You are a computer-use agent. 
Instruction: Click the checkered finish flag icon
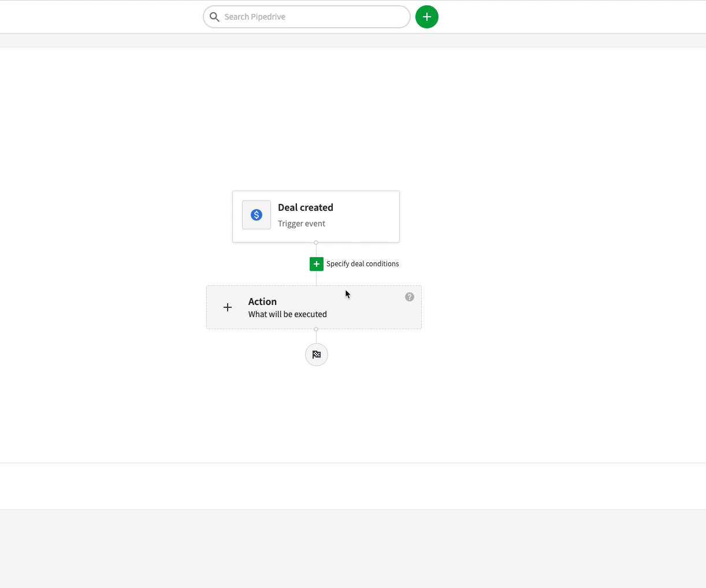tap(317, 355)
